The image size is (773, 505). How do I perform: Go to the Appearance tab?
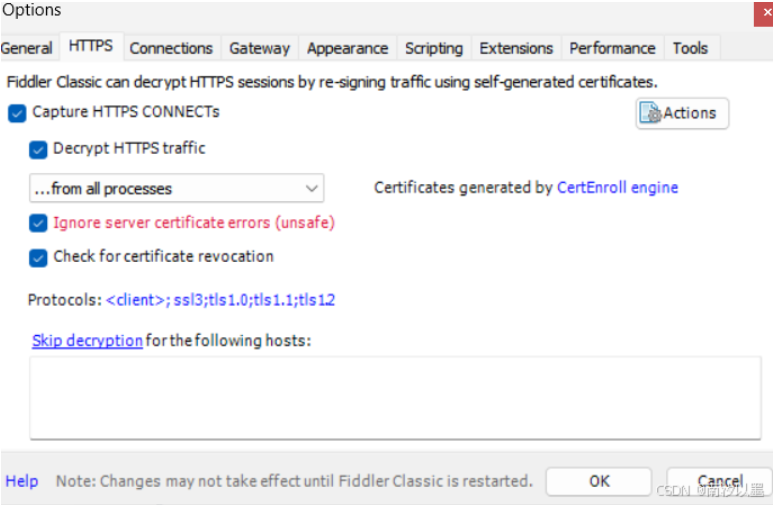click(347, 48)
